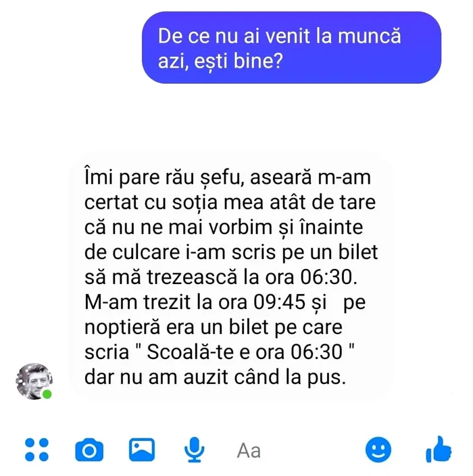The image size is (473, 476).
Task: Click the last line 'dar nu am auzit când la pus.'
Action: [215, 377]
